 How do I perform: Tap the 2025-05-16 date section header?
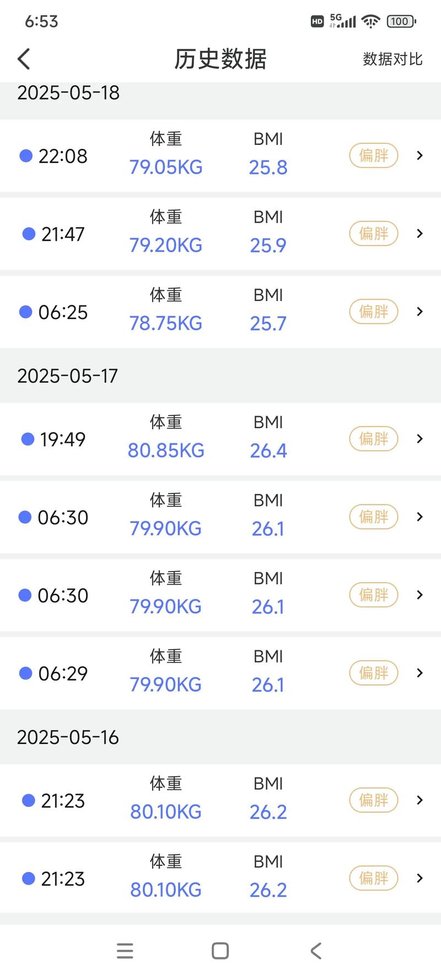click(68, 737)
